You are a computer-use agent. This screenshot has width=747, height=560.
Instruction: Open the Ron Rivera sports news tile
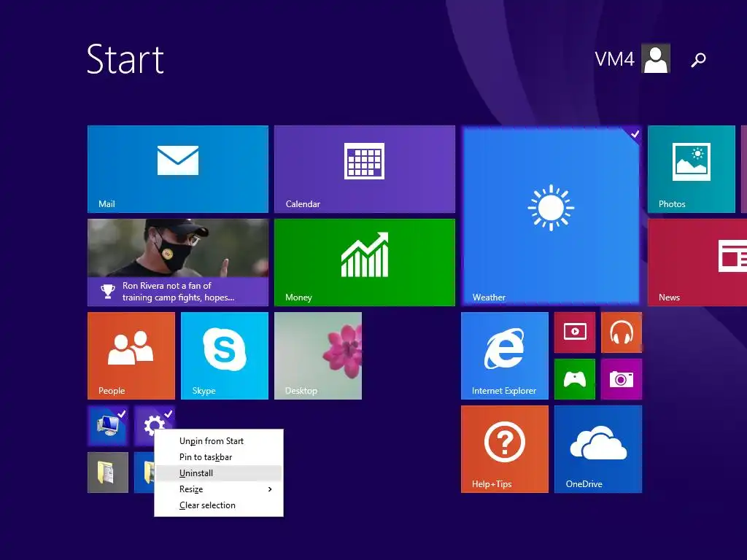[x=178, y=262]
